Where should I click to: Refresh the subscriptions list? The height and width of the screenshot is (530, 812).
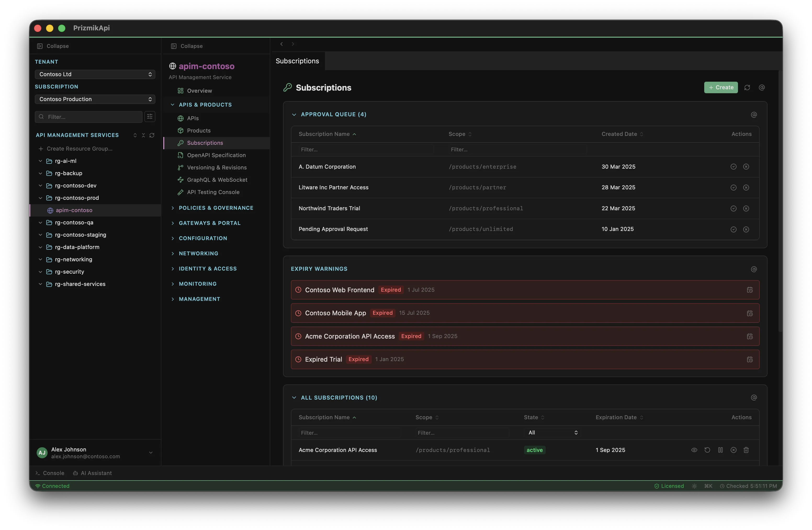(747, 87)
